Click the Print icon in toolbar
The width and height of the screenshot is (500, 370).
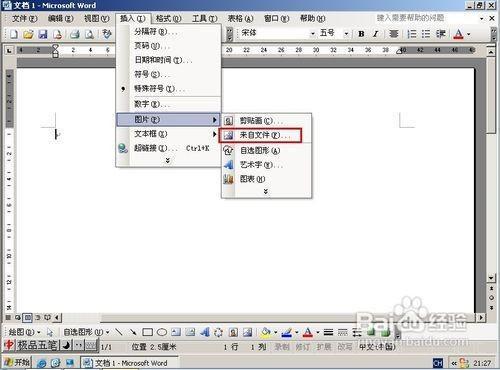(74, 34)
